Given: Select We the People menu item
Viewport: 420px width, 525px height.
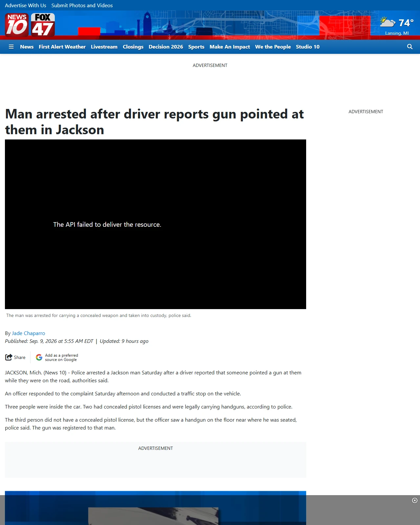Looking at the screenshot, I should (273, 47).
